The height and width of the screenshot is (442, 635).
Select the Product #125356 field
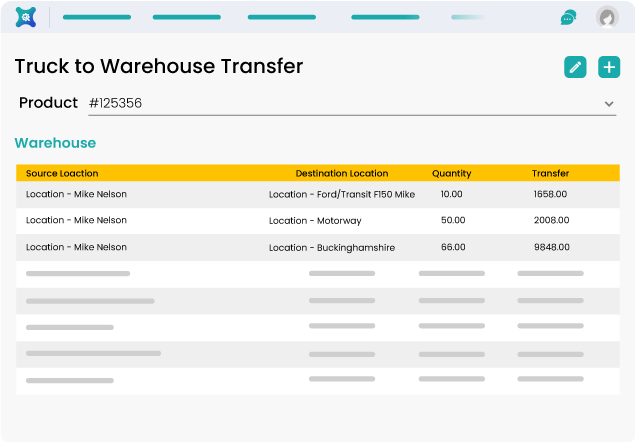click(352, 103)
